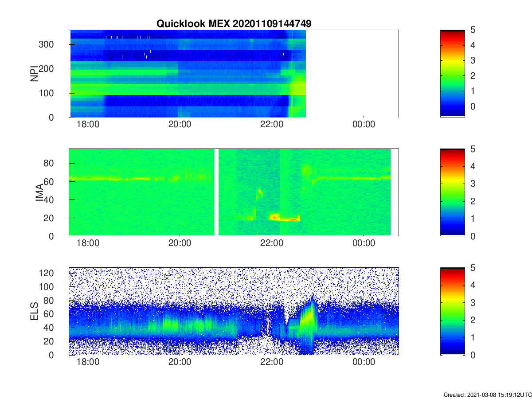Click the 2 label on IMA colorbar
The height and width of the screenshot is (399, 532).
pyautogui.click(x=473, y=201)
